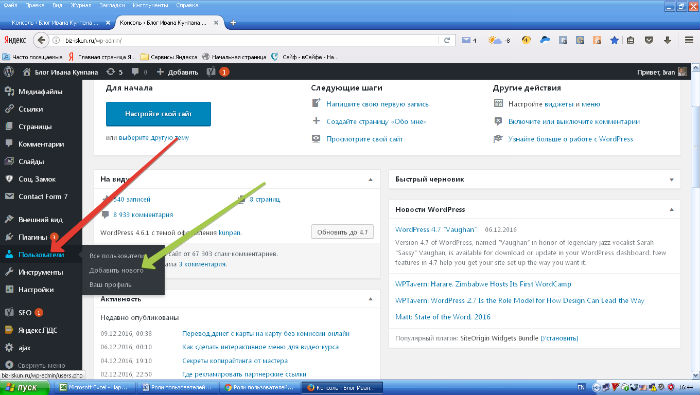Select Все пользователи in the submenu
Screen dimensions: 700x395
117,256
